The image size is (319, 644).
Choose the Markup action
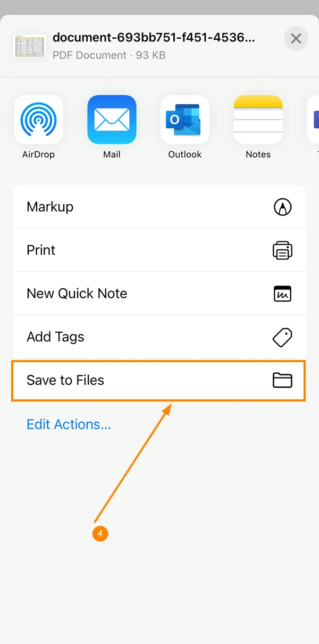[x=159, y=207]
